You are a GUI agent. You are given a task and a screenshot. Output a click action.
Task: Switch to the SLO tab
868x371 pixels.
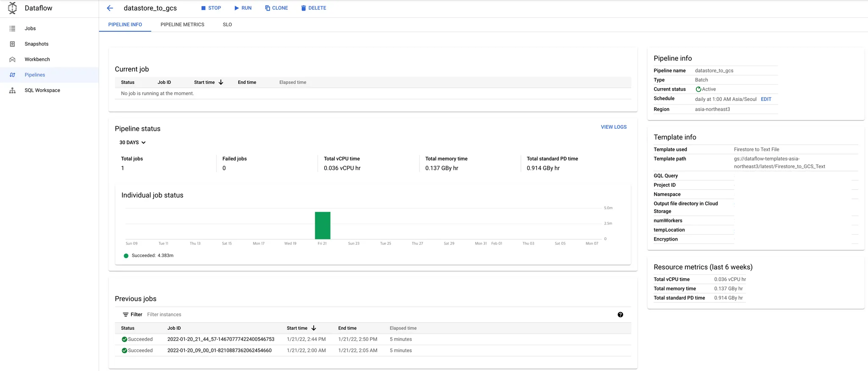pyautogui.click(x=227, y=25)
